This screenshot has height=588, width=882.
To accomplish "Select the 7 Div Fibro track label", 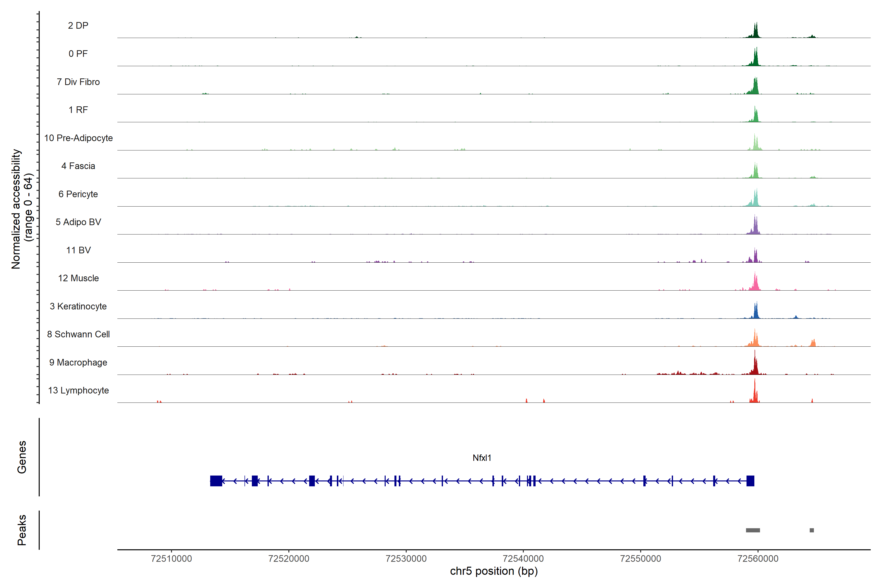I will click(x=78, y=82).
